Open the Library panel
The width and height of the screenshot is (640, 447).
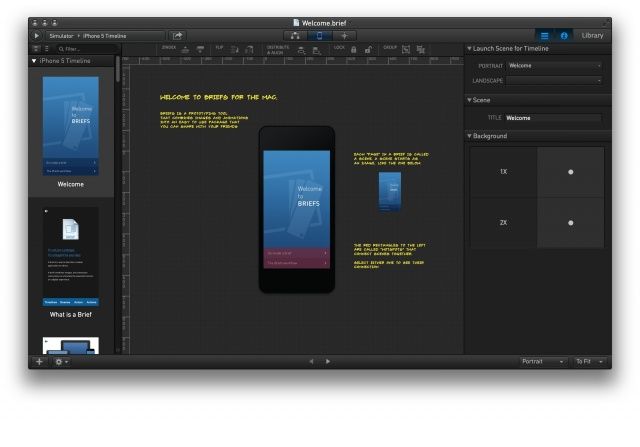[592, 35]
